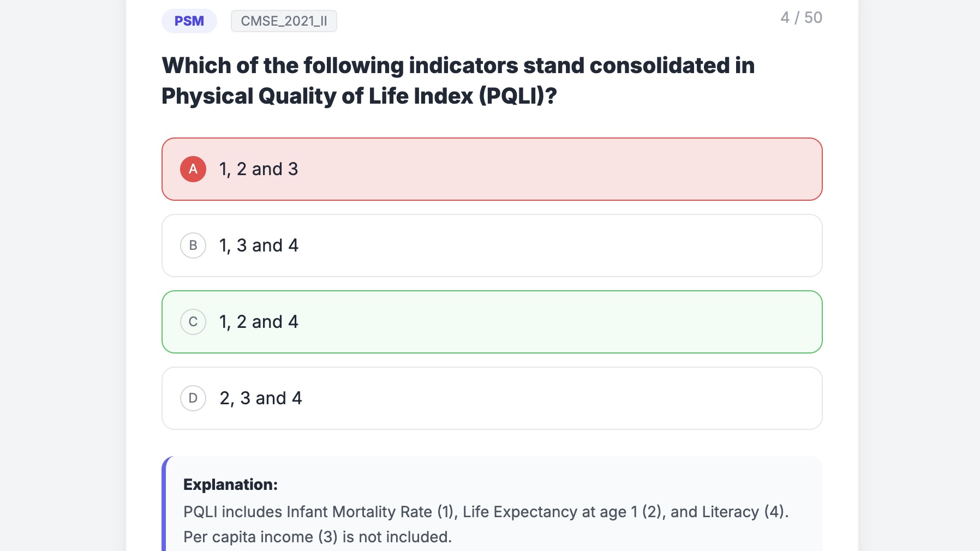Select the C option circle
Viewport: 980px width, 551px height.
(193, 322)
